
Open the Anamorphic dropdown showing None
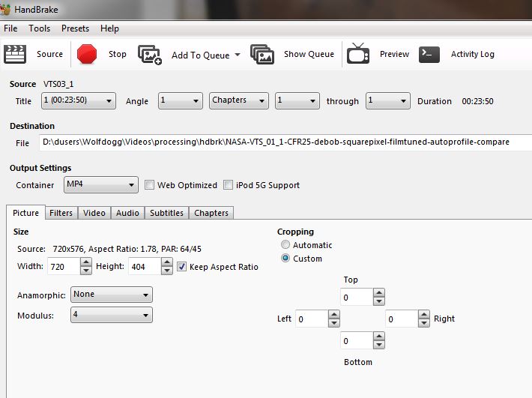(x=112, y=295)
